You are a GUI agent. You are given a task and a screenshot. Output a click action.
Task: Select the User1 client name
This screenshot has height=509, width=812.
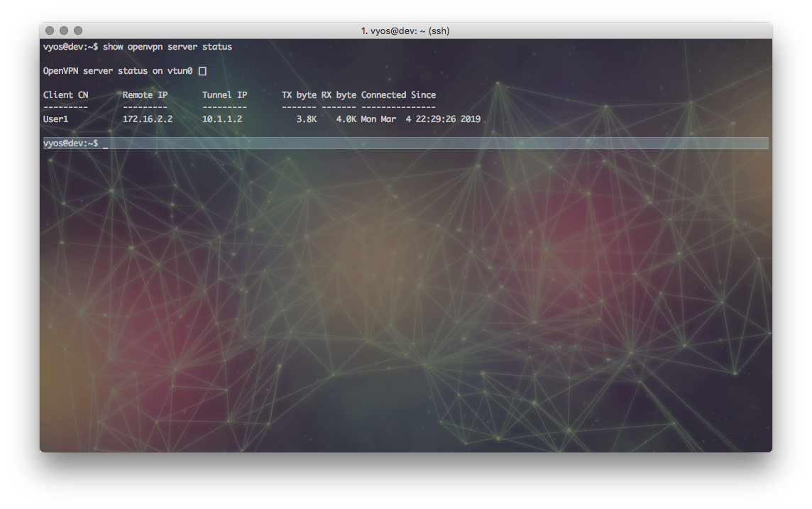(x=56, y=119)
